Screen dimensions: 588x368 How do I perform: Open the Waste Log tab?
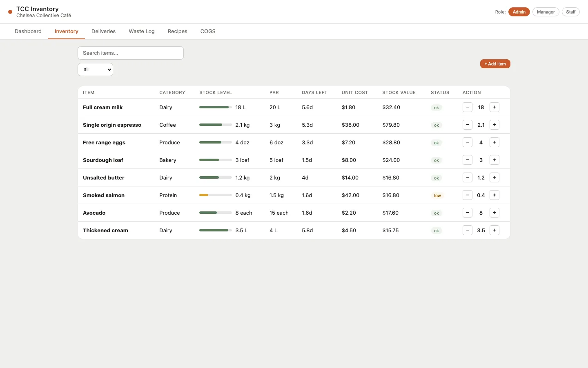(x=142, y=31)
